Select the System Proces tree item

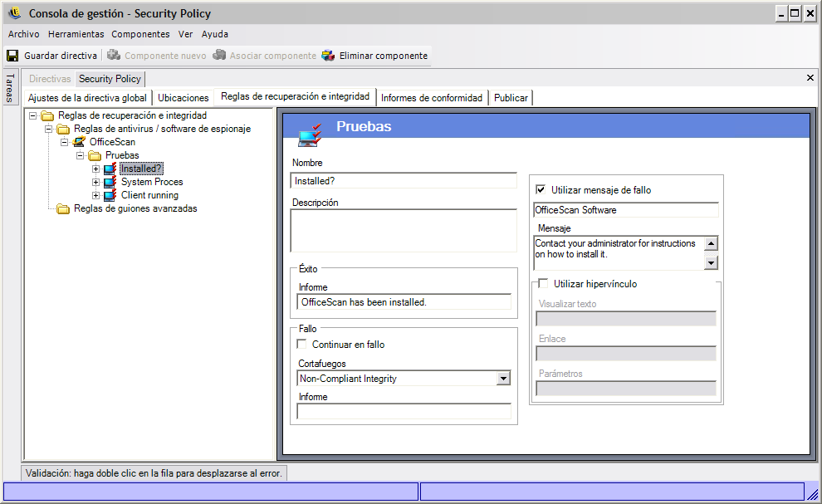152,182
